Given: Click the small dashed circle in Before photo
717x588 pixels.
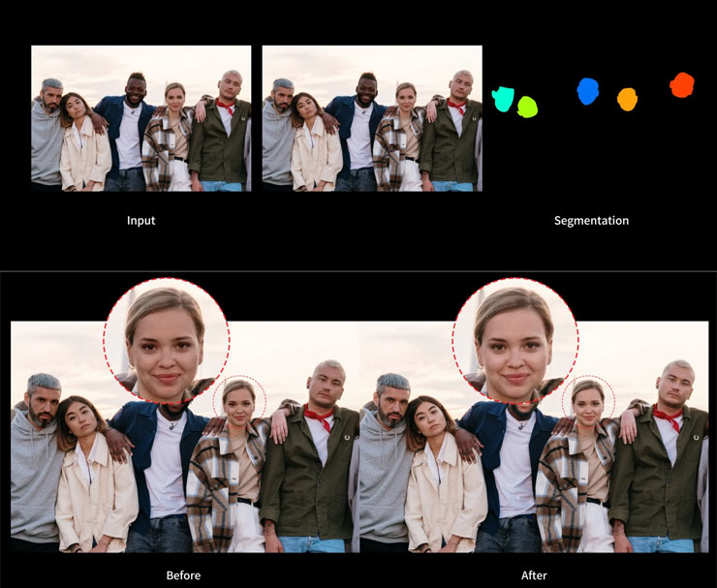Looking at the screenshot, I should click(238, 399).
